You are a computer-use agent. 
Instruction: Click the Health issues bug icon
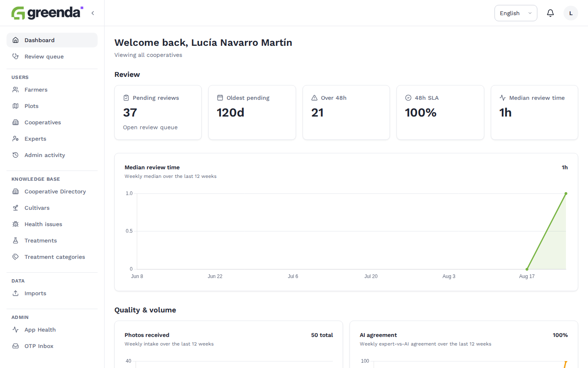[x=16, y=224]
